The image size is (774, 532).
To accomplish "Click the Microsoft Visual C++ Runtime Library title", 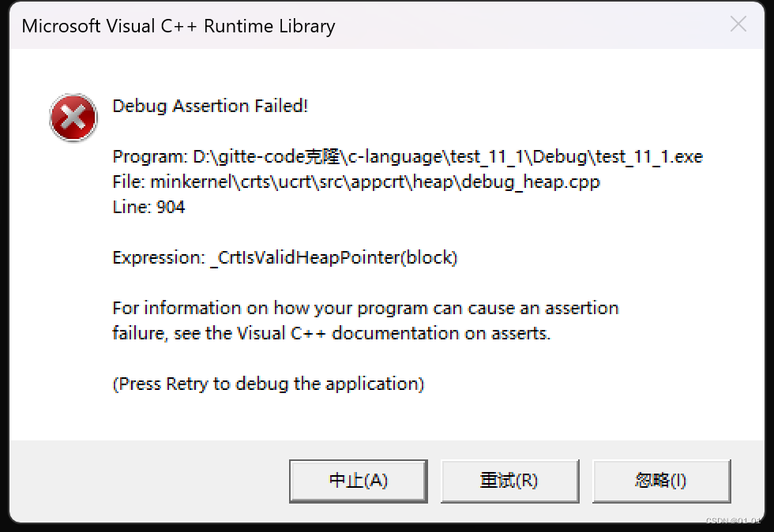I will 178,26.
